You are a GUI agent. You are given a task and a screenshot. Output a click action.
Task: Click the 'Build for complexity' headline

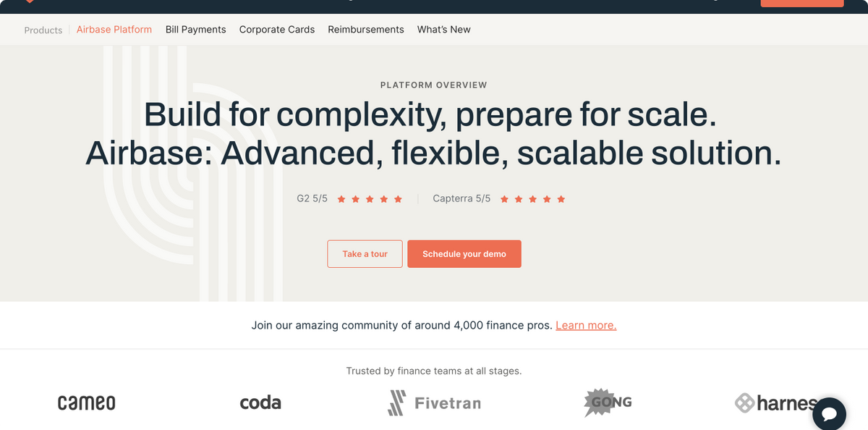[x=430, y=114]
